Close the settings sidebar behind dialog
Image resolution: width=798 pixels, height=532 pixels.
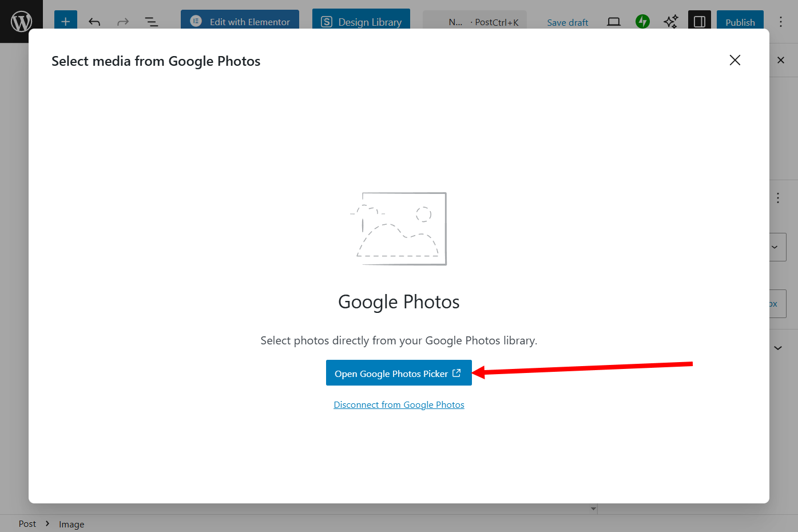[781, 60]
